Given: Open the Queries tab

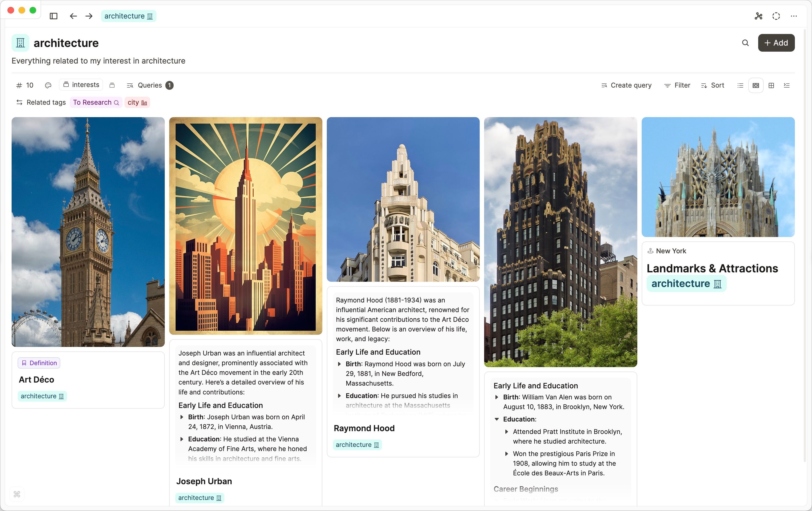Looking at the screenshot, I should (x=150, y=85).
